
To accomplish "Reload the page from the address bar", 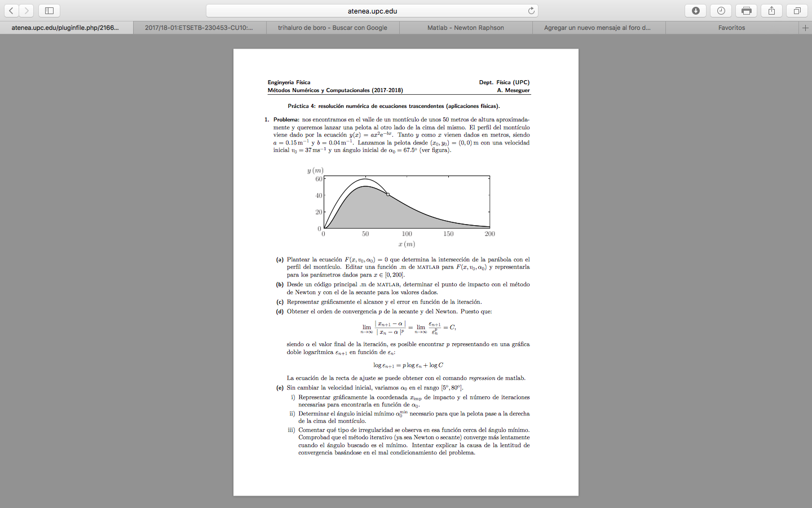I will click(531, 11).
